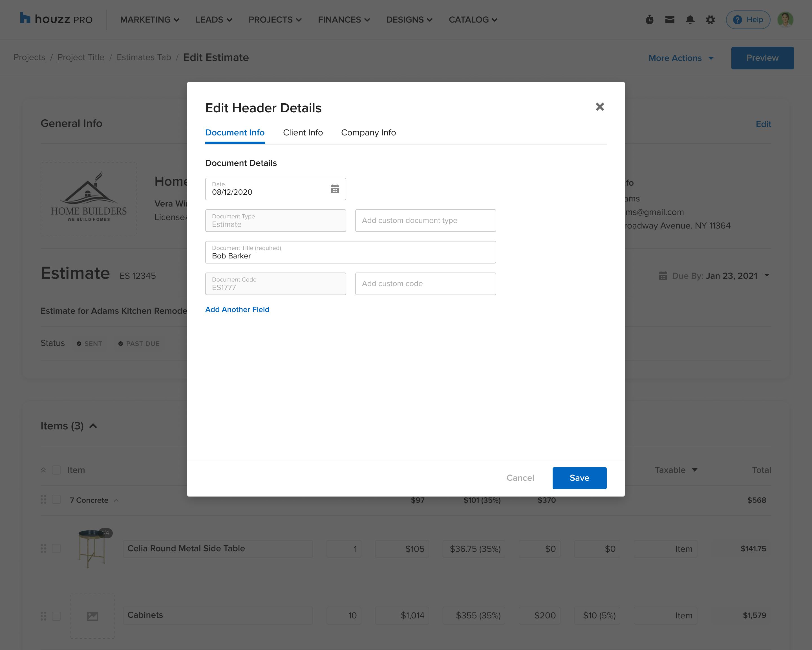Check the Celia Round Metal Side Table checkbox
Screen dimensions: 812x650
(x=56, y=549)
